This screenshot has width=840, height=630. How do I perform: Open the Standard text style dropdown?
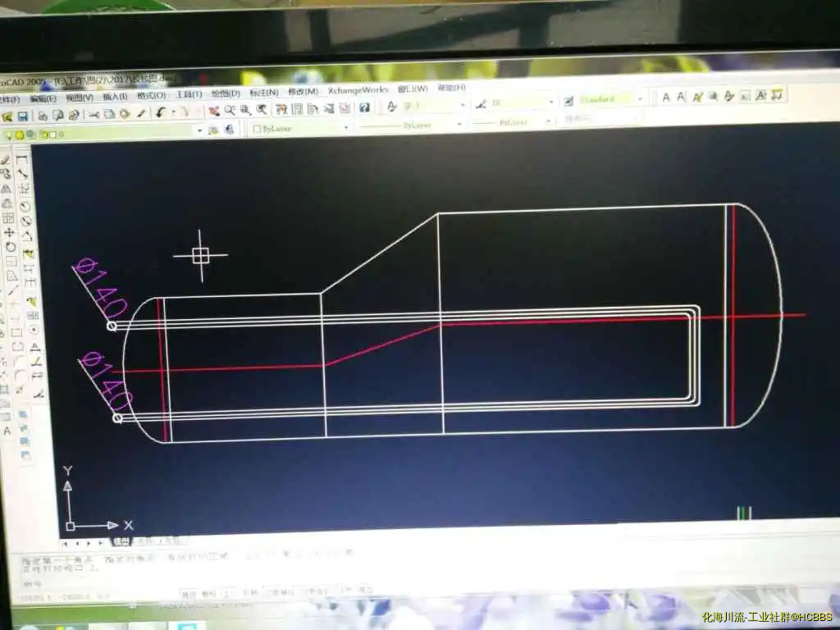pyautogui.click(x=641, y=99)
